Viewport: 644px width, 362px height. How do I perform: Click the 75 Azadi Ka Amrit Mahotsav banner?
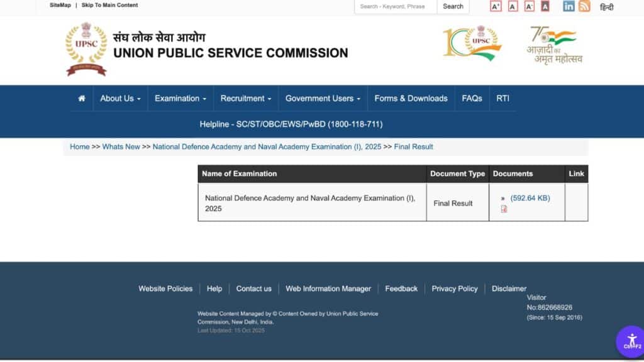[x=554, y=45]
